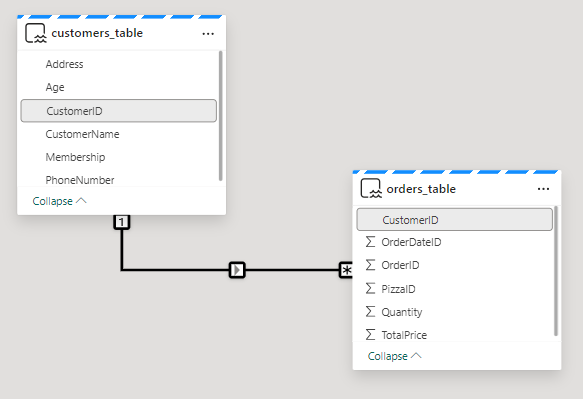
Task: Select the PizzaID field name
Action: click(398, 289)
